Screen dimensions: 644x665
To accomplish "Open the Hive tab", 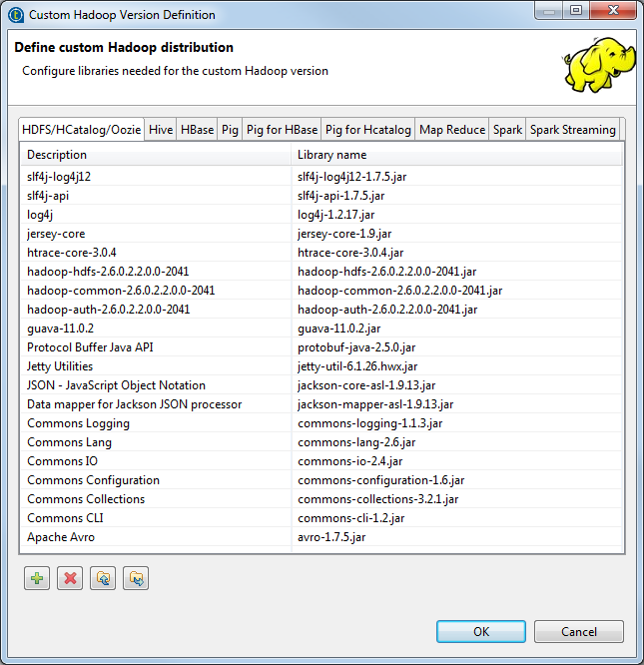I will tap(161, 130).
